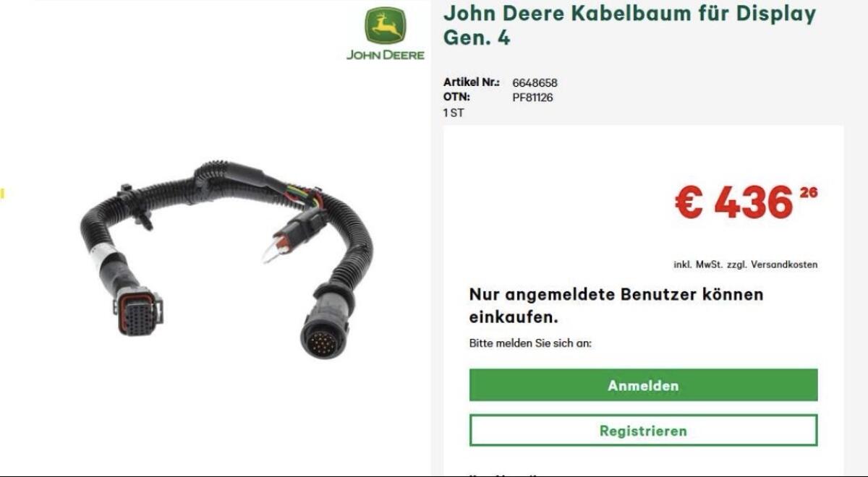This screenshot has height=477, width=868.
Task: Click the article number 6648658
Action: (x=535, y=82)
